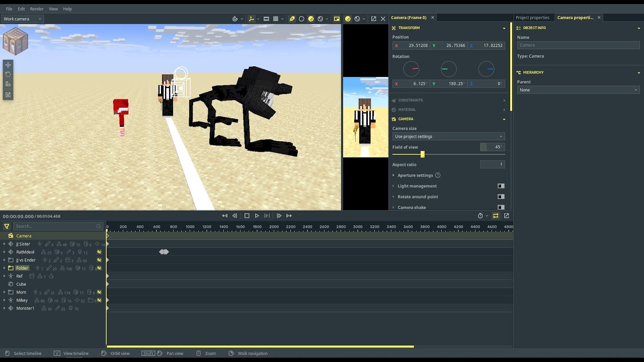Stop the animation playback
Viewport: 644px width, 362px height.
tap(247, 216)
